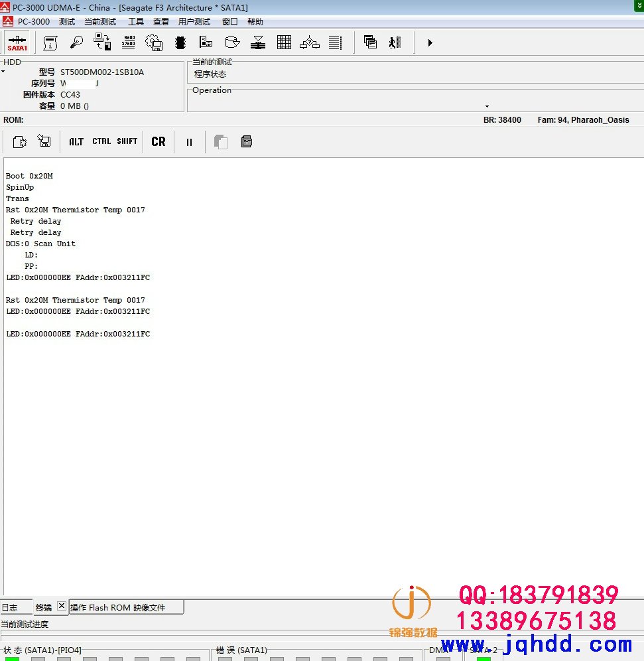Open the sector grid map icon
This screenshot has width=644, height=661.
pyautogui.click(x=284, y=42)
